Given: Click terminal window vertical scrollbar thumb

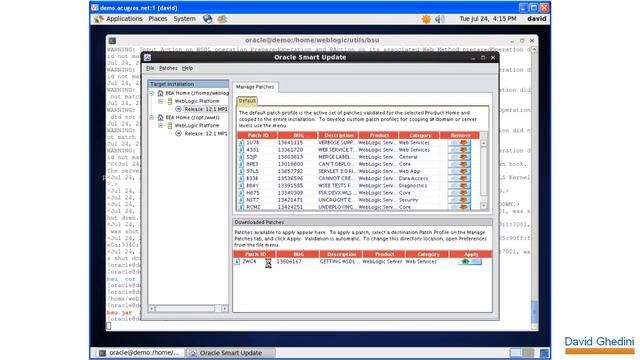Looking at the screenshot, I should [534, 312].
